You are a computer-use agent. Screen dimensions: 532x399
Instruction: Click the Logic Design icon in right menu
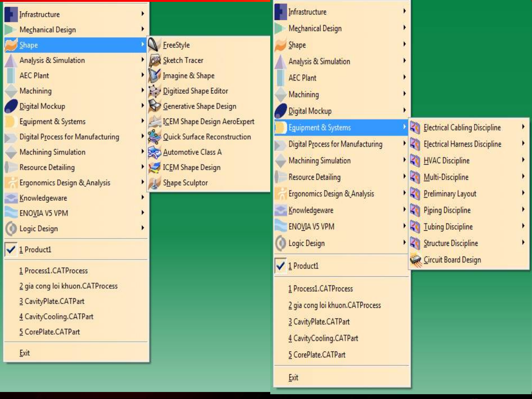281,243
